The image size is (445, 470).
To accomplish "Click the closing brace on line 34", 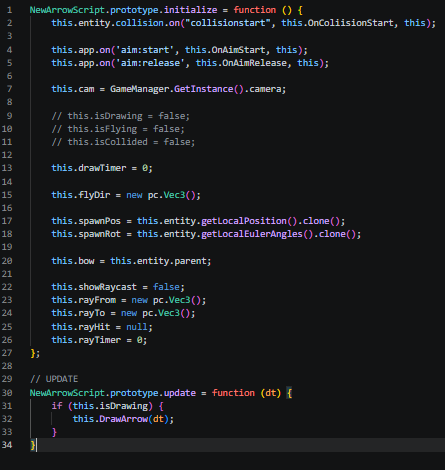I will [x=33, y=445].
